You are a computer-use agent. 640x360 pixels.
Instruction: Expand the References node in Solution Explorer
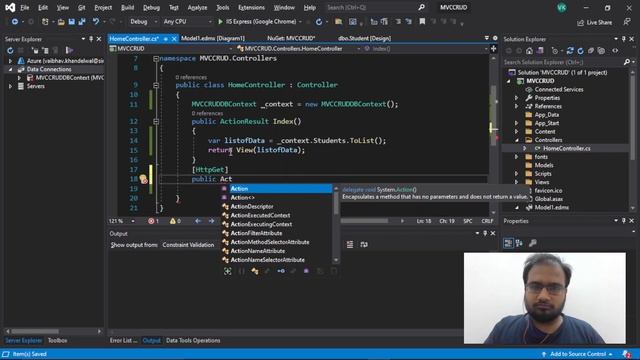[x=516, y=107]
